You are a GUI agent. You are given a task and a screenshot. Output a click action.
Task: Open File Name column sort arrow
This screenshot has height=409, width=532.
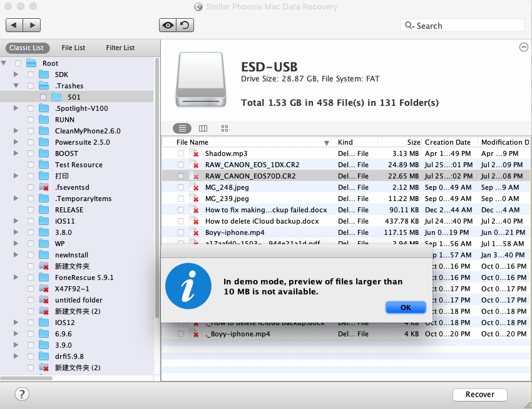tap(326, 143)
